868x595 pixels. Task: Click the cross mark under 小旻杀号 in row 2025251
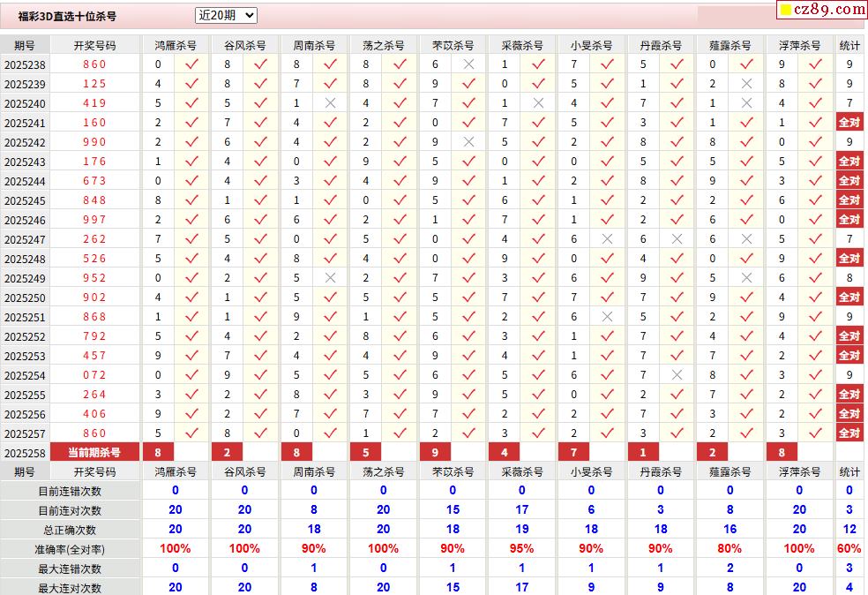(x=607, y=316)
